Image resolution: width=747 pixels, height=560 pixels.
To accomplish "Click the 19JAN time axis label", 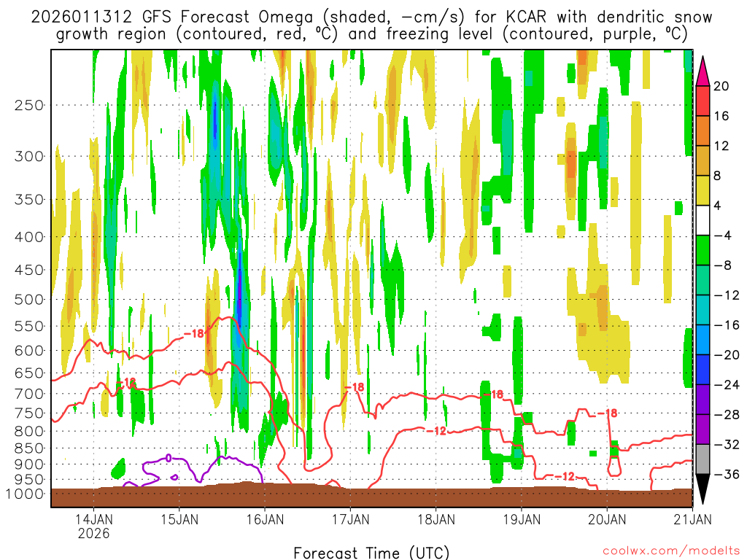I will 522,518.
